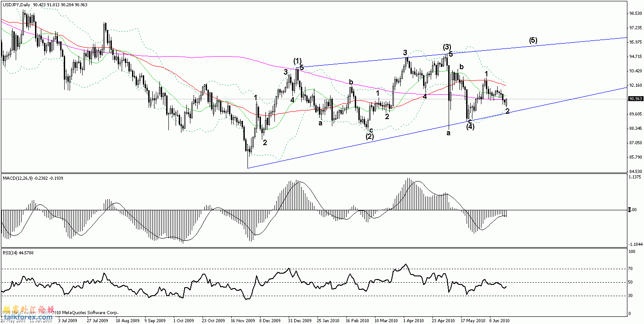Click the 92.160 price axis label

click(x=635, y=85)
